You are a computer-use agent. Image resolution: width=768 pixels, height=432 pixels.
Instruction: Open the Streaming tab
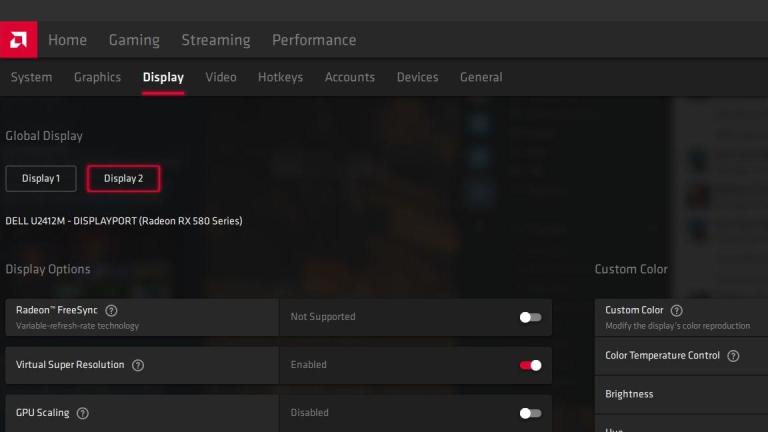pyautogui.click(x=216, y=40)
